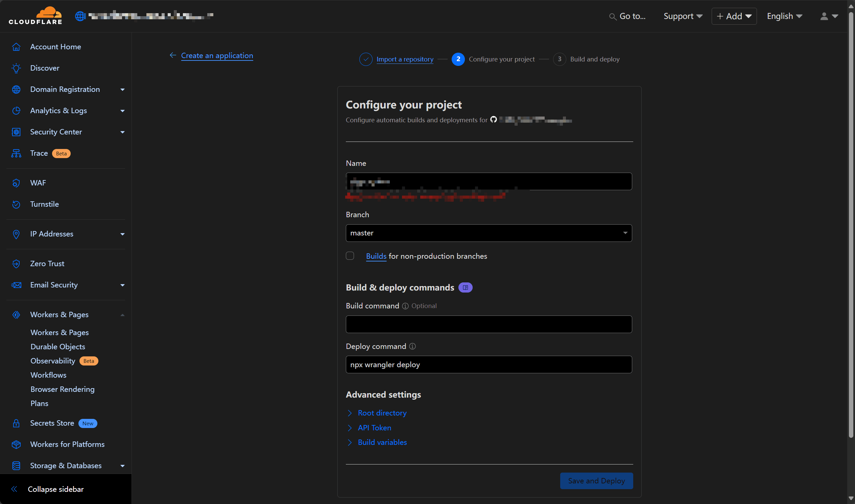The height and width of the screenshot is (504, 855).
Task: Open Build & deploy commands docs icon
Action: tap(465, 288)
